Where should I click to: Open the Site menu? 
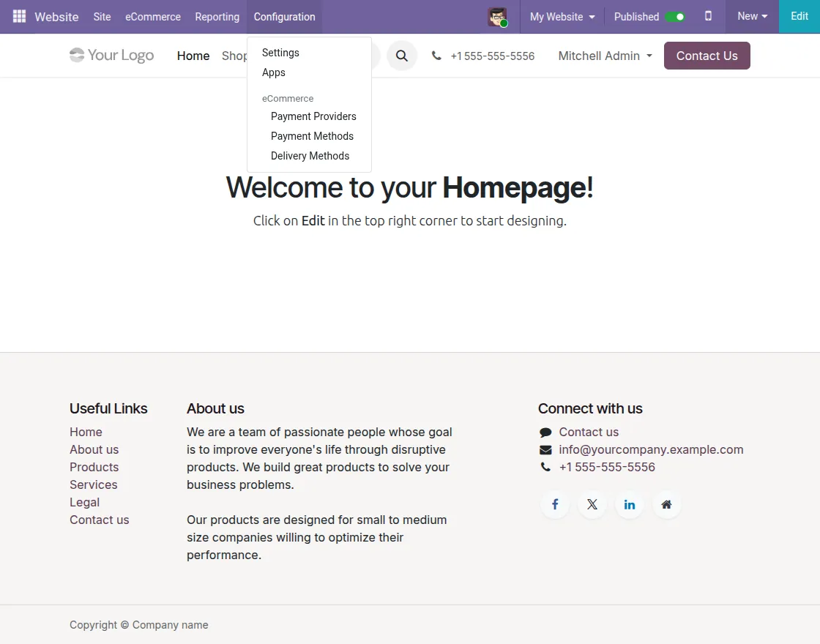tap(102, 17)
